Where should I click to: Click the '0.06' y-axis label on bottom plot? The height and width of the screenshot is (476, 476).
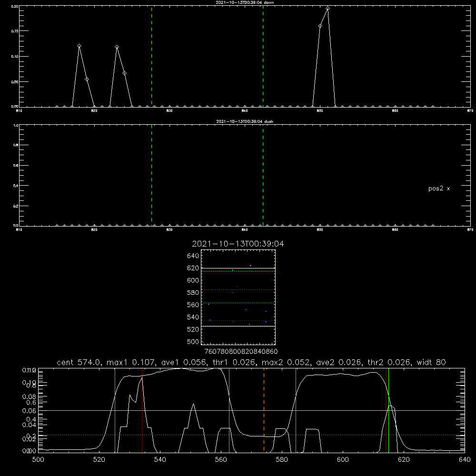click(x=29, y=411)
